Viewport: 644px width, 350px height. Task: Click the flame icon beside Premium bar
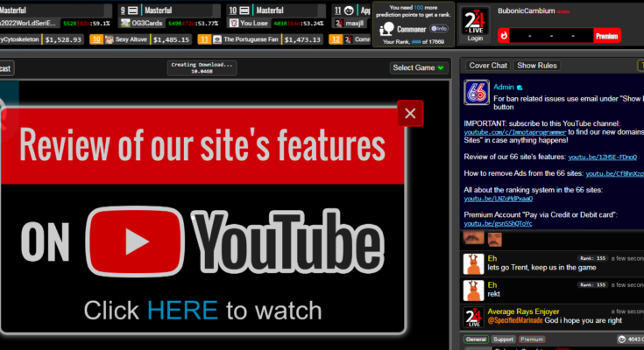coord(504,36)
